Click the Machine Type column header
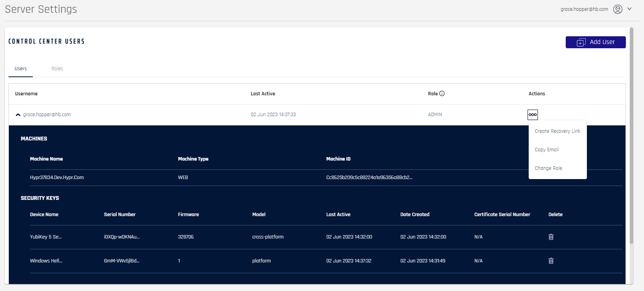The image size is (644, 291). [193, 159]
